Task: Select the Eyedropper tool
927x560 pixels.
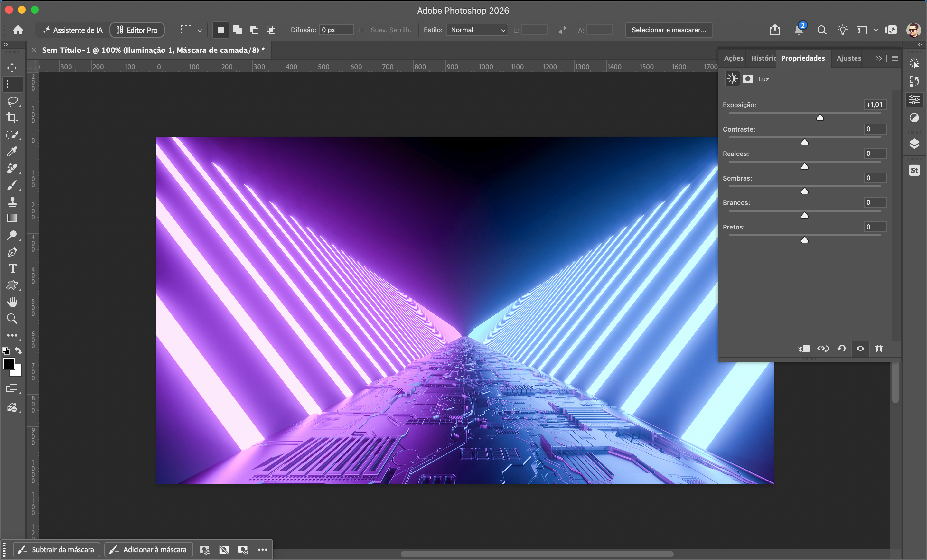Action: click(x=12, y=151)
